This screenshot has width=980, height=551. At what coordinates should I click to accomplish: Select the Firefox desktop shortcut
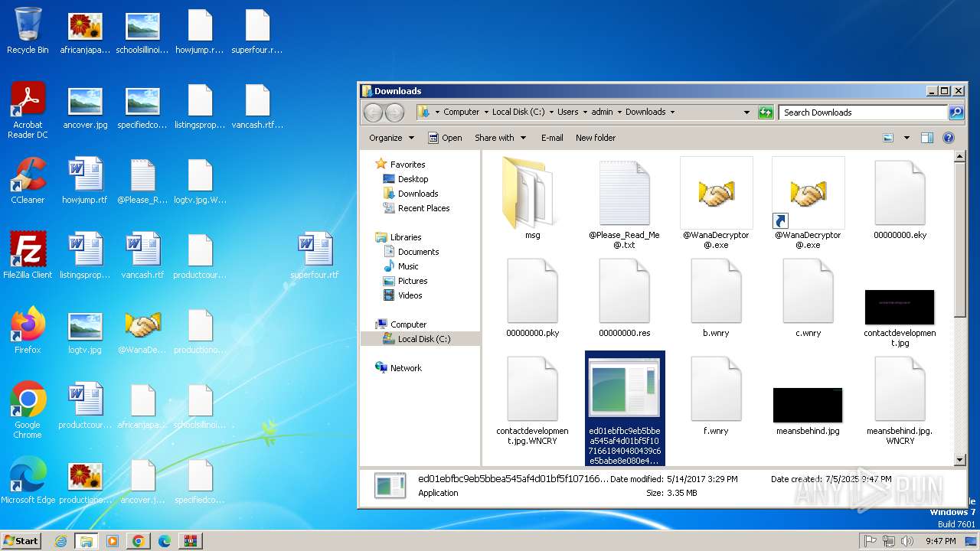click(x=28, y=331)
